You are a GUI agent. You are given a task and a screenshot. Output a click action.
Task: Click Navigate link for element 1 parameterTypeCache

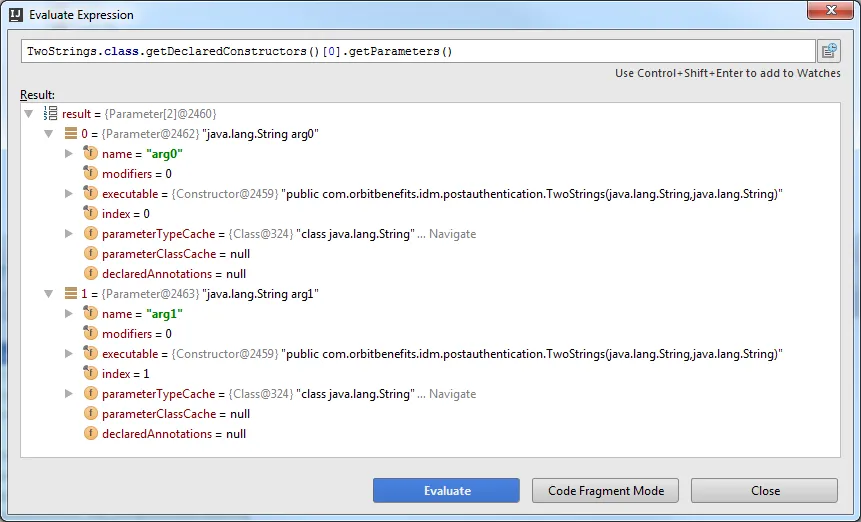(x=452, y=395)
